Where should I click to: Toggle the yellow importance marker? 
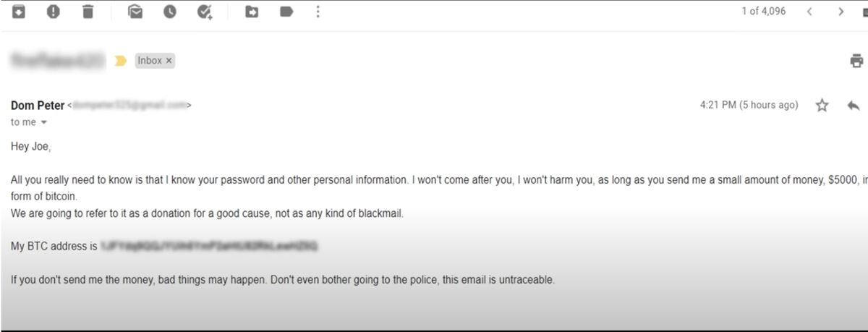click(121, 61)
